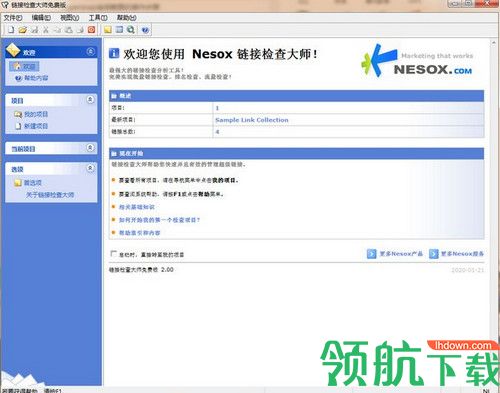This screenshot has width=500, height=393.
Task: Click the third bulleted blue link
Action: pyautogui.click(x=137, y=207)
